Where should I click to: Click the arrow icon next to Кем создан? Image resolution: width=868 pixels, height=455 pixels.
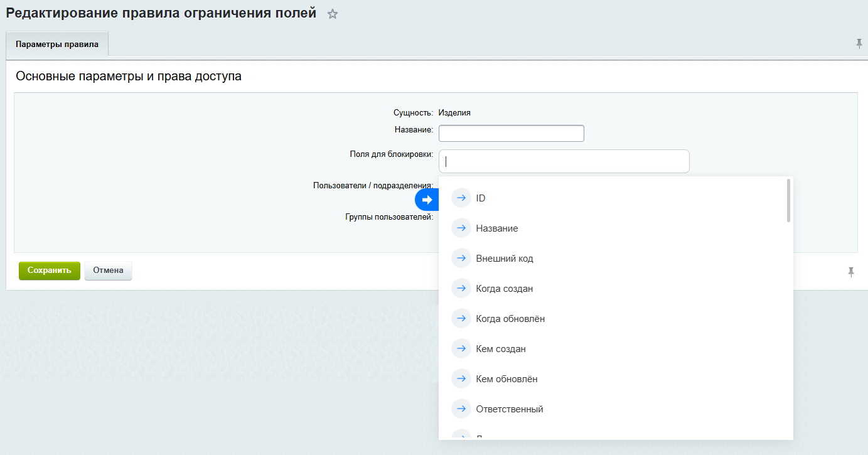point(461,348)
